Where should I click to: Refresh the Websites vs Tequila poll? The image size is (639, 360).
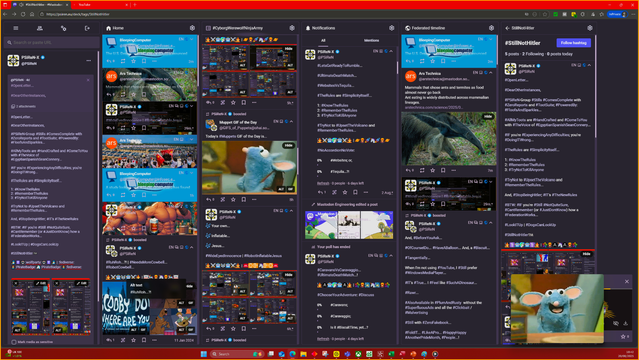(x=323, y=183)
